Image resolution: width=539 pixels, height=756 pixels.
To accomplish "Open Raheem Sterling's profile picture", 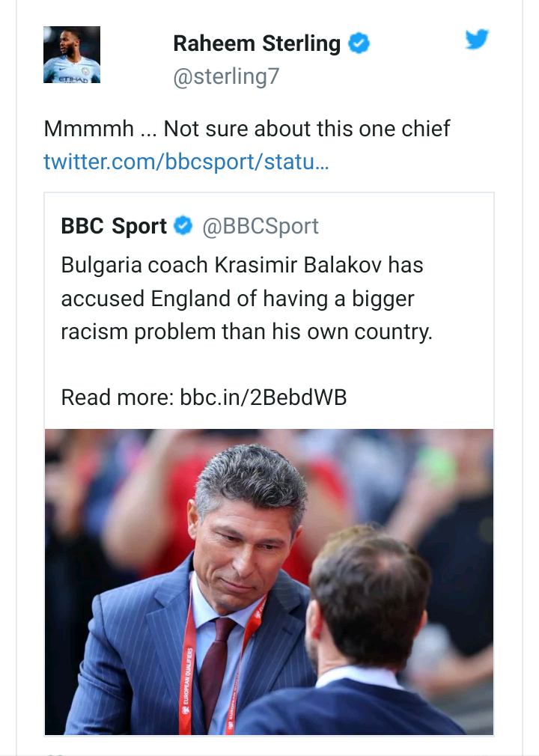I will 72,55.
